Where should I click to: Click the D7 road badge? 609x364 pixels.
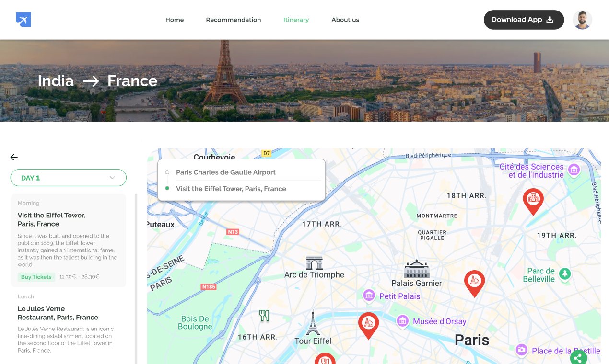click(266, 154)
